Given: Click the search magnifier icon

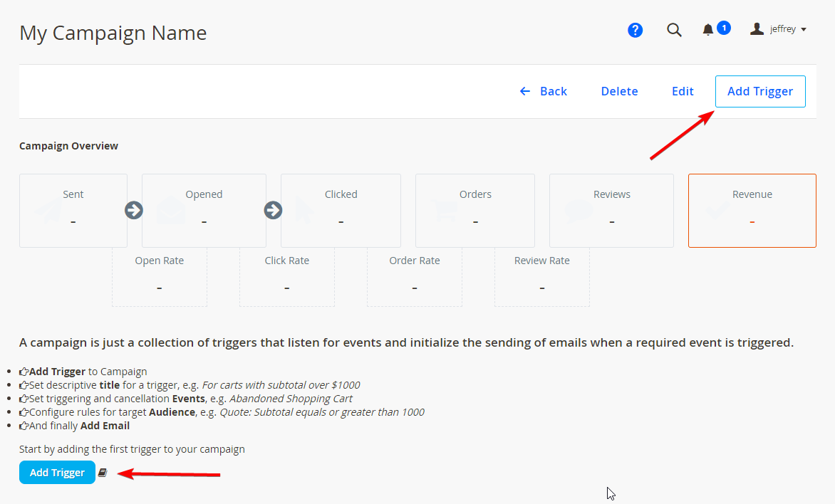Looking at the screenshot, I should (674, 30).
